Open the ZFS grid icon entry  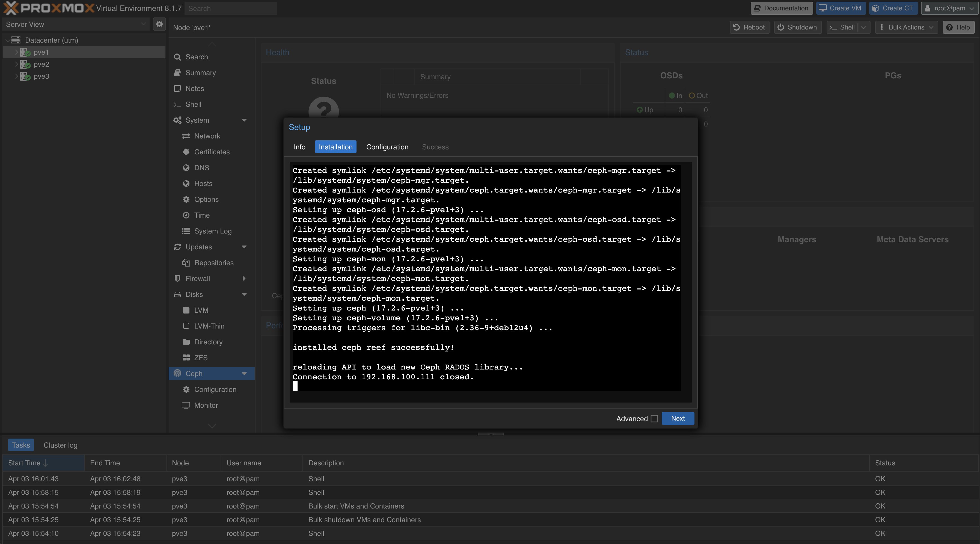coord(186,358)
